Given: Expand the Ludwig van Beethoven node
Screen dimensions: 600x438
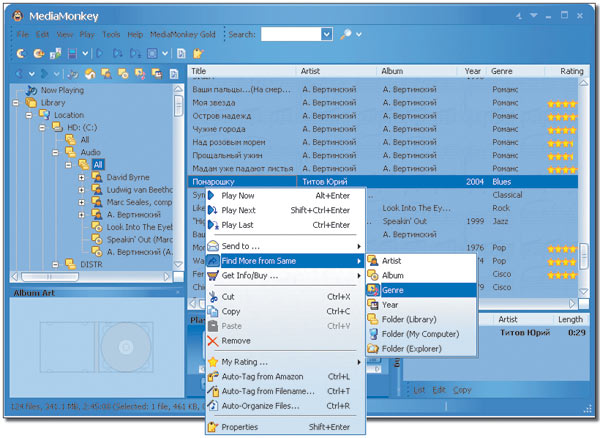Looking at the screenshot, I should [82, 190].
